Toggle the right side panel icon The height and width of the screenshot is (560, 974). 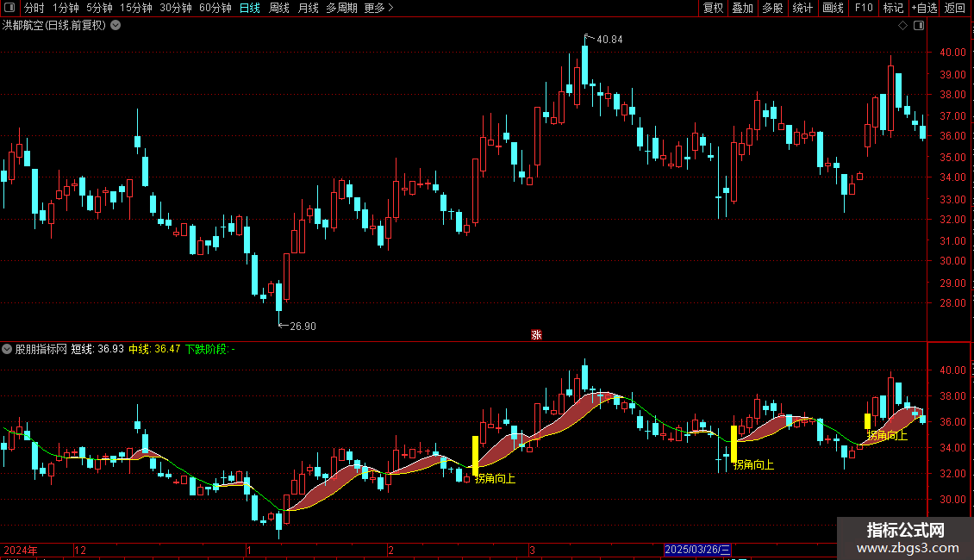(x=919, y=26)
